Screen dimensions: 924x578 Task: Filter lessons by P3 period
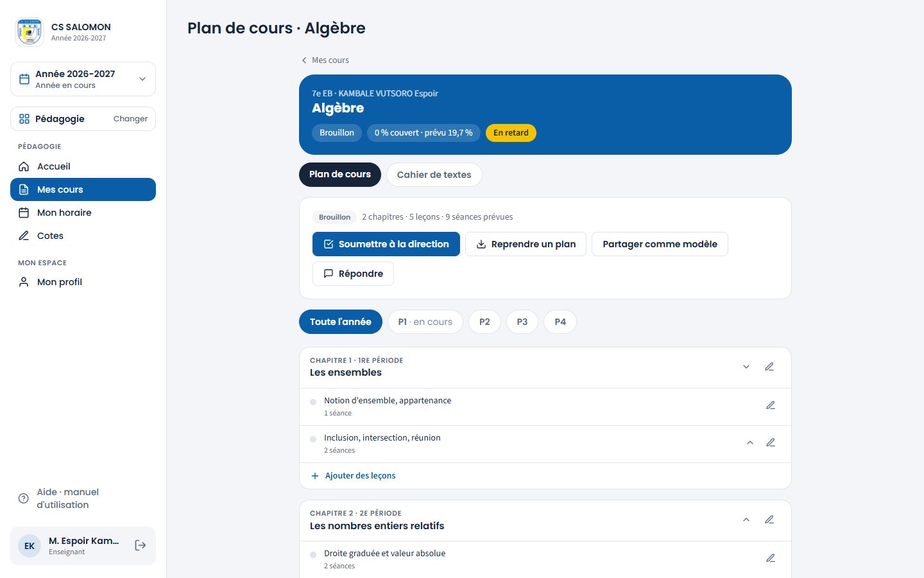coord(522,322)
